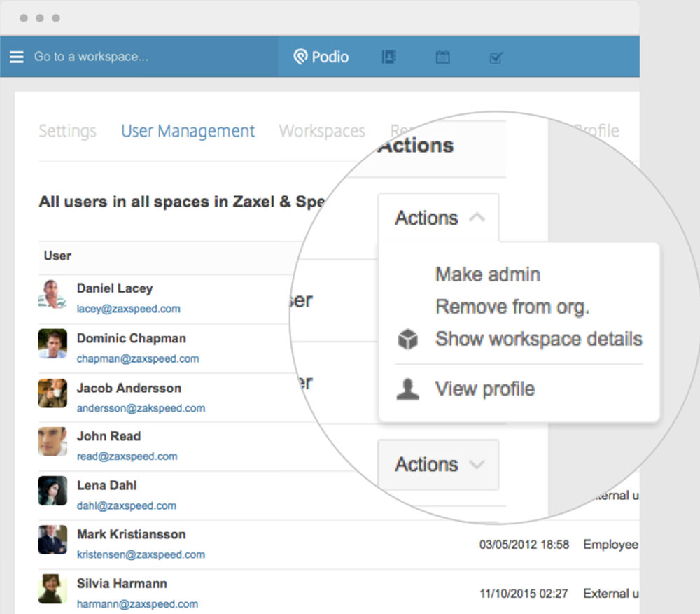The width and height of the screenshot is (700, 614).
Task: Open the Workspaces tab
Action: point(322,131)
